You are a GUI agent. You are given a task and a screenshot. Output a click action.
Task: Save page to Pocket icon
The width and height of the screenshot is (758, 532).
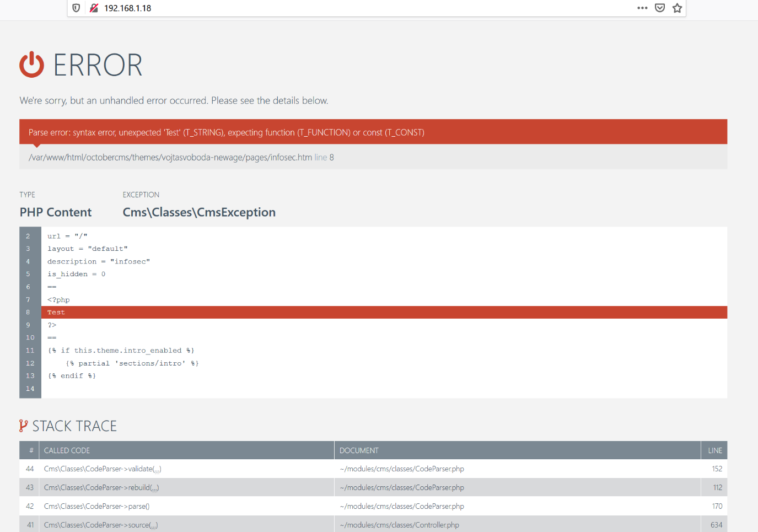(x=660, y=8)
